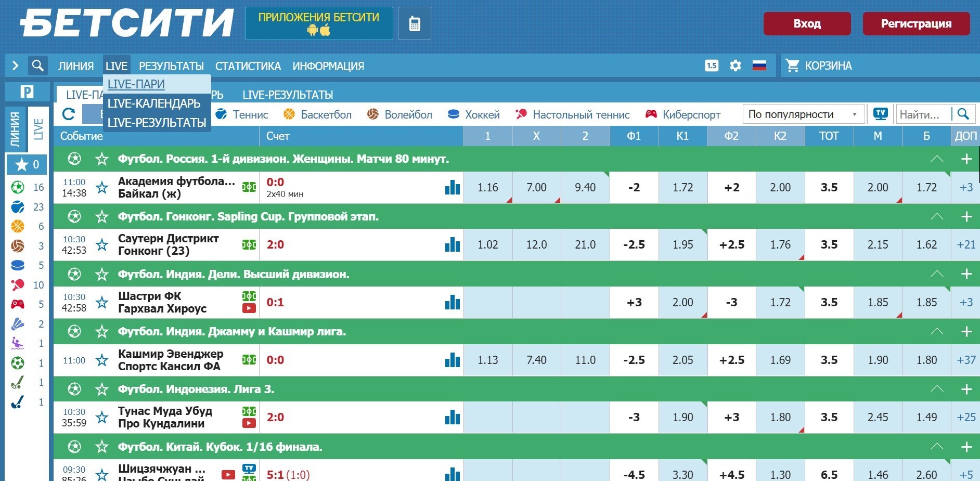This screenshot has width=980, height=481.
Task: Add Тунас Муда Убуд match to favorites
Action: pyautogui.click(x=102, y=417)
